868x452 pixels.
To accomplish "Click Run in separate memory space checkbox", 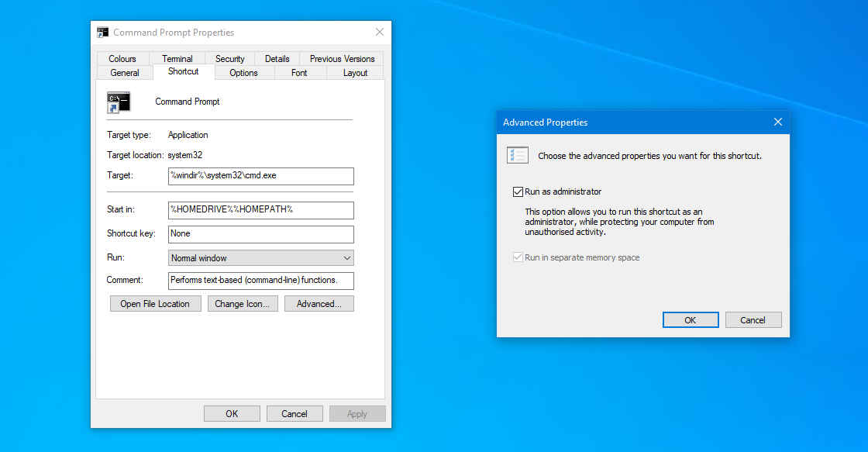I will click(518, 257).
